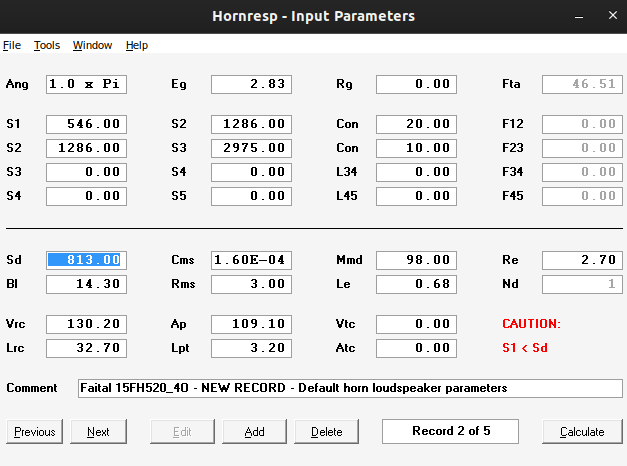The width and height of the screenshot is (627, 466).
Task: Select the Eg input field
Action: click(x=252, y=84)
